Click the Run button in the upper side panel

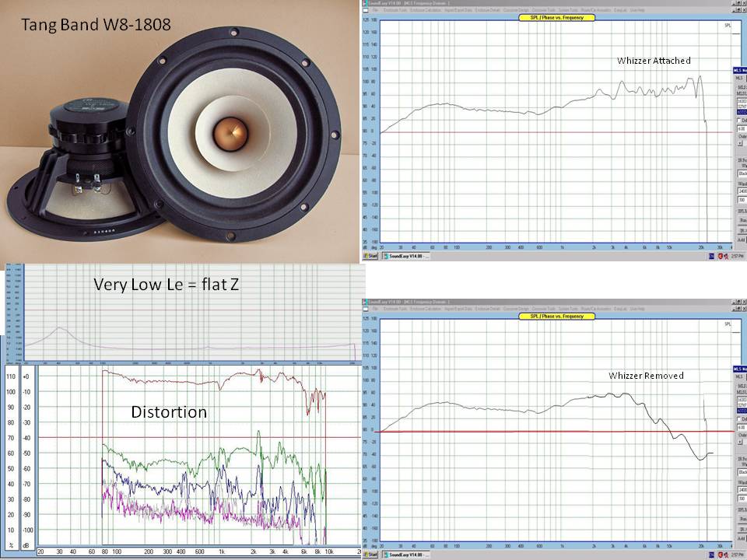click(x=742, y=220)
